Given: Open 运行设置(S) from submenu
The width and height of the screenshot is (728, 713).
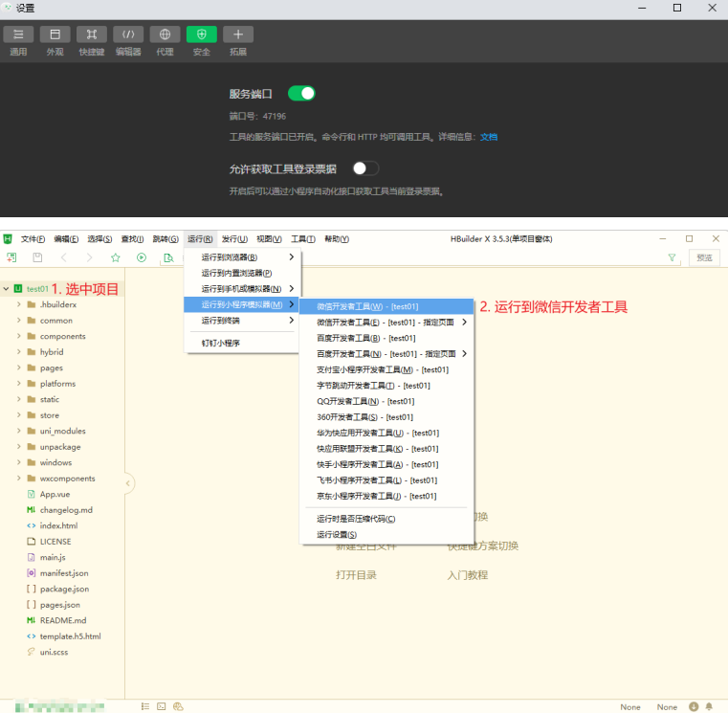Looking at the screenshot, I should point(386,535).
